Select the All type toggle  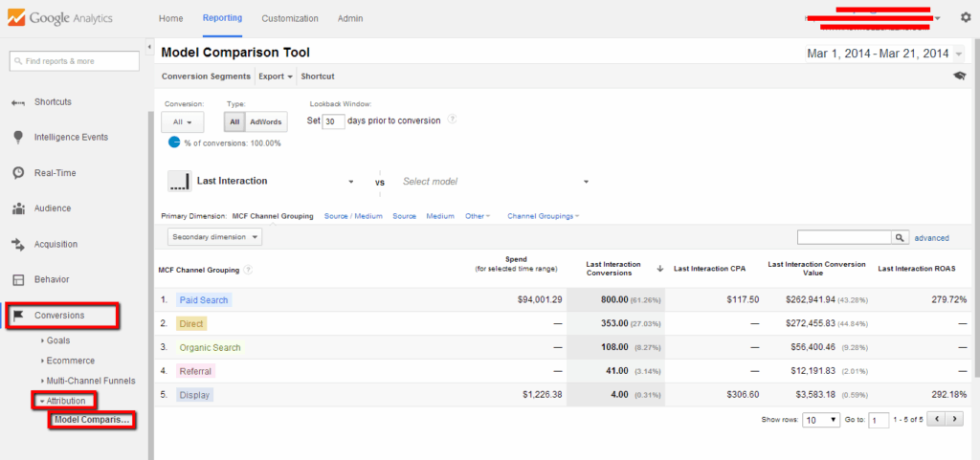[234, 122]
